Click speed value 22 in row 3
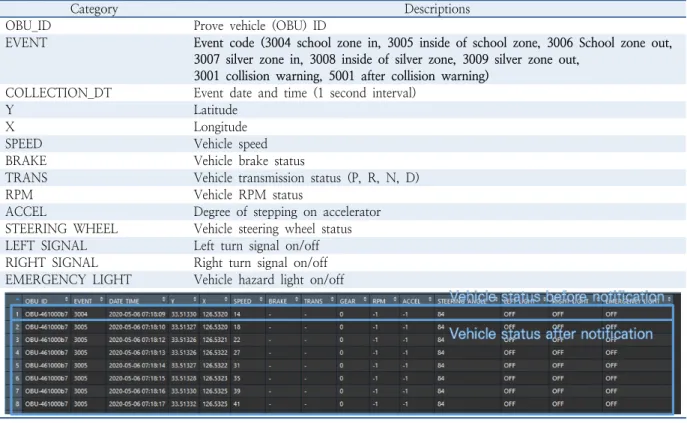The width and height of the screenshot is (687, 423). [237, 340]
